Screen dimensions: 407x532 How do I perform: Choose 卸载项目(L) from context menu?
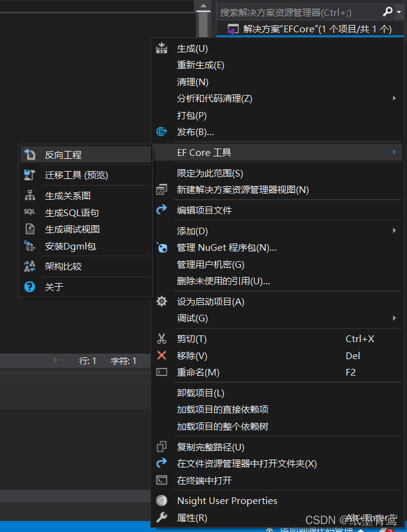click(201, 393)
